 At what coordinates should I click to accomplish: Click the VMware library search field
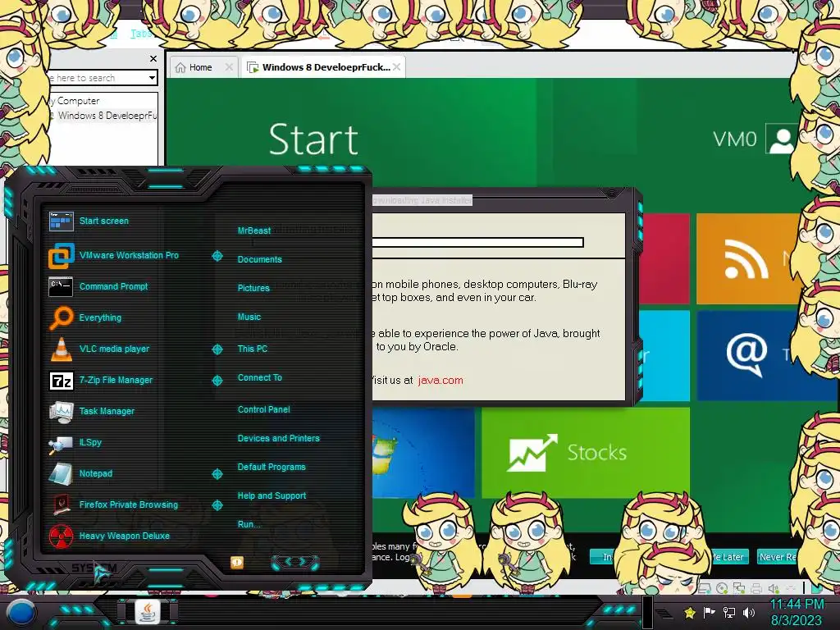click(x=97, y=78)
